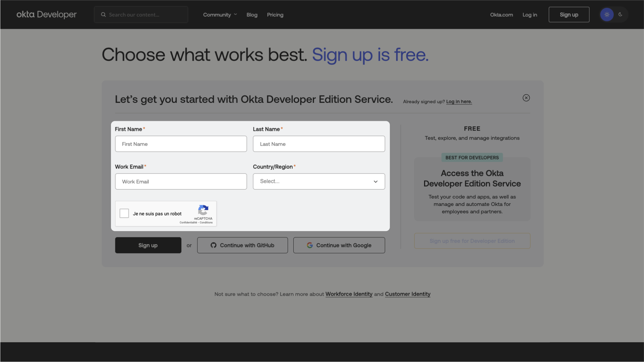Click the 'Sign up free for Developer Edition' link
Viewport: 644px width, 362px height.
tap(472, 240)
